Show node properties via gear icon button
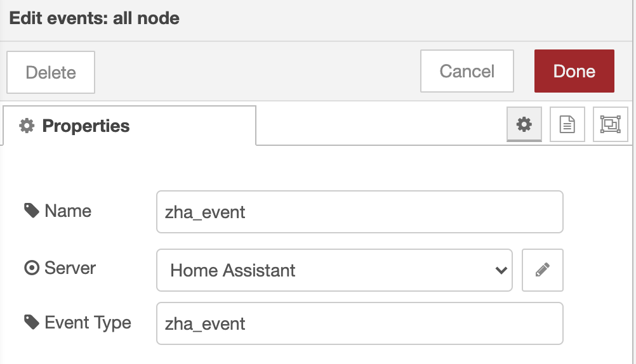The height and width of the screenshot is (364, 636). tap(524, 124)
